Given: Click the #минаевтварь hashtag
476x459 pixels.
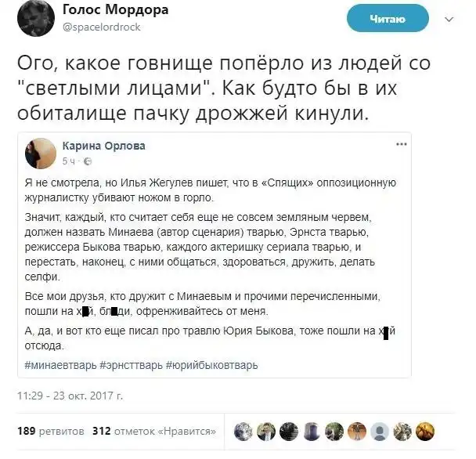Looking at the screenshot, I should tap(61, 365).
